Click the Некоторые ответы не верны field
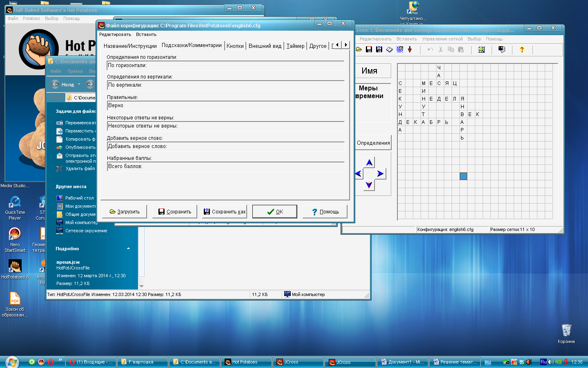The width and height of the screenshot is (588, 368). pyautogui.click(x=226, y=126)
